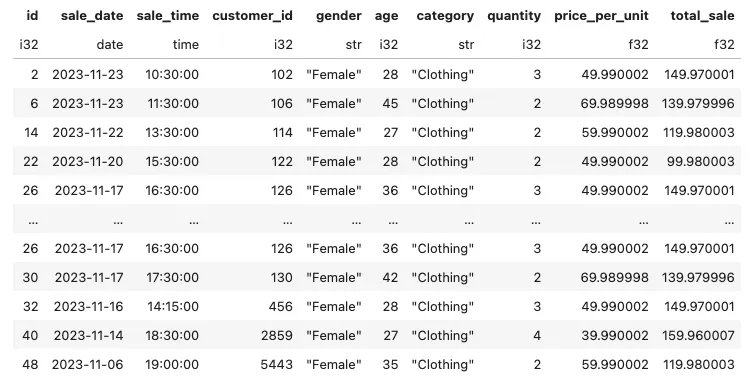Click the price_per_unit value 39.990002

click(615, 336)
